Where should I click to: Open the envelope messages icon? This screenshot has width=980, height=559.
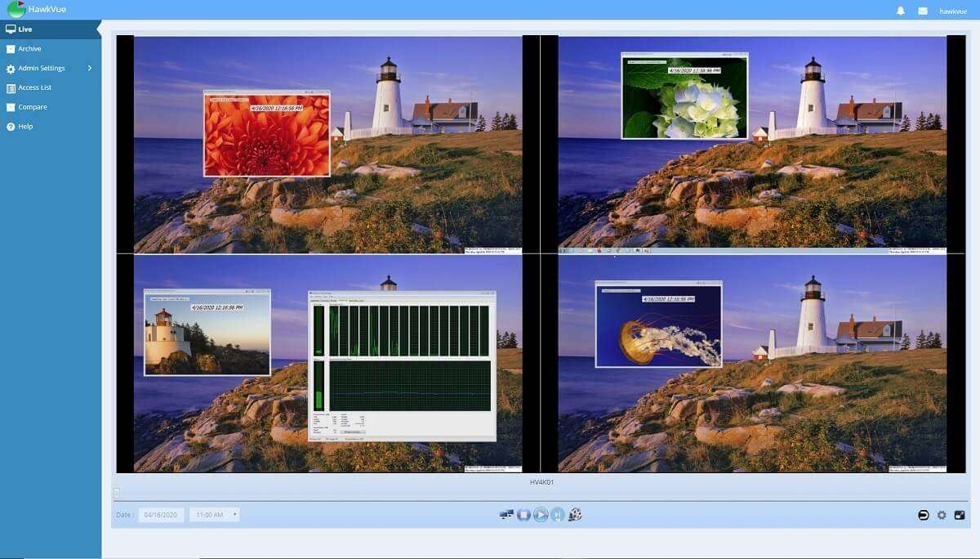[923, 11]
